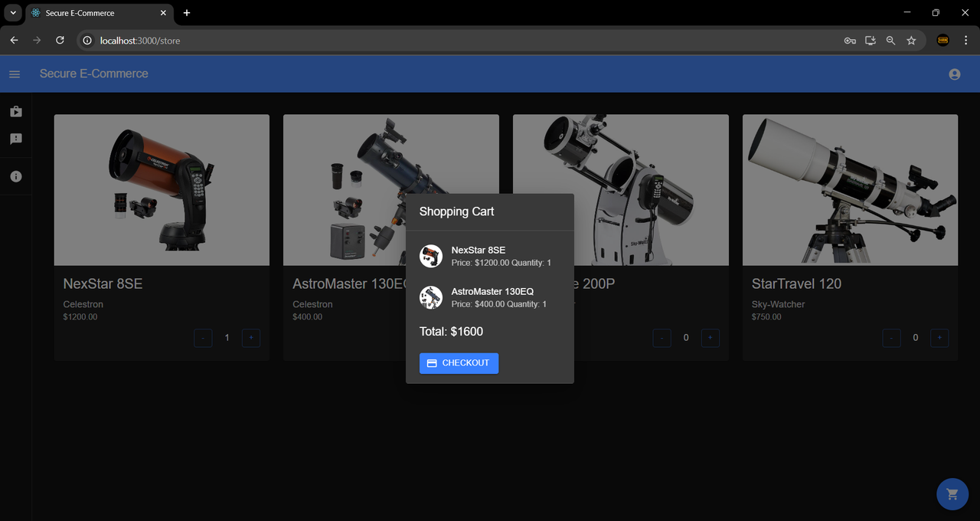Click the NexStar 8SE avatar in the cart
Screen dimensions: 980x521
(431, 257)
